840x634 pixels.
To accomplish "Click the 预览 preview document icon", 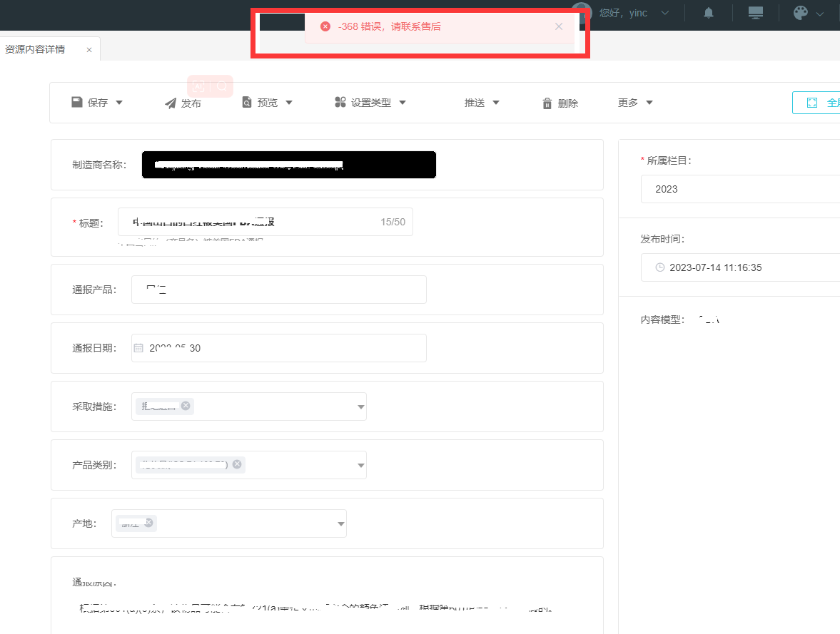I will tap(246, 102).
